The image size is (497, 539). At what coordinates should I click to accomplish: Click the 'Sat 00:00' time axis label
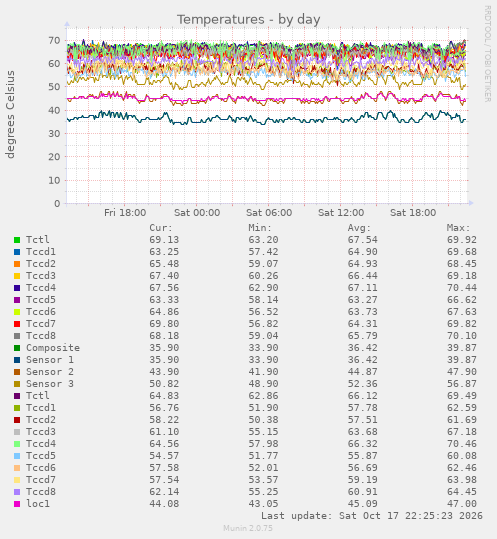coord(197,213)
